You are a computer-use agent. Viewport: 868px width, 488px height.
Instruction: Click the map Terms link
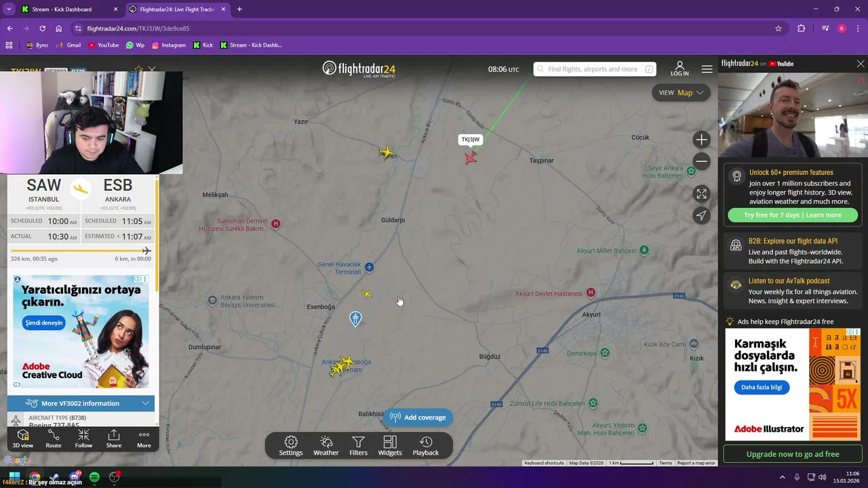[x=665, y=463]
